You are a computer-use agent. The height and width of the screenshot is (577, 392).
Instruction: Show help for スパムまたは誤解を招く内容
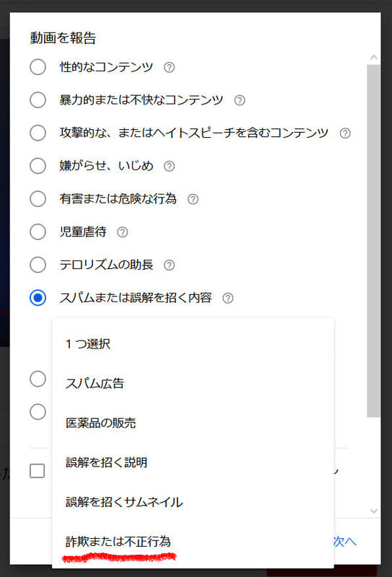228,298
